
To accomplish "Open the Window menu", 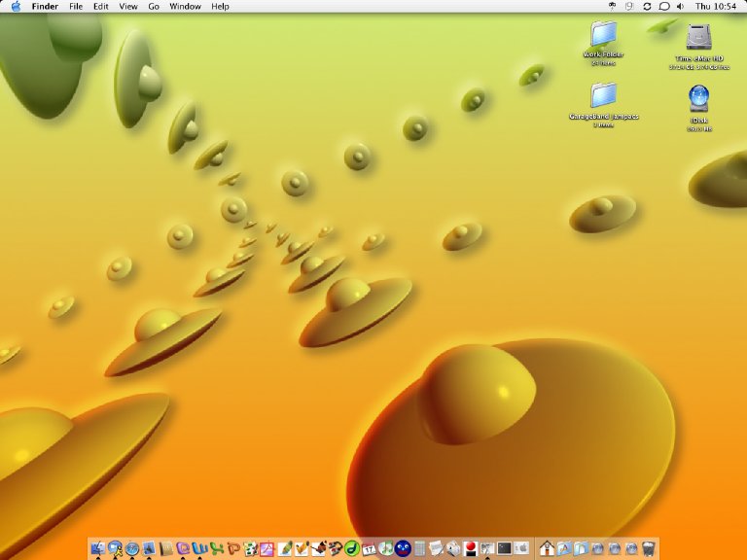I will [x=185, y=7].
